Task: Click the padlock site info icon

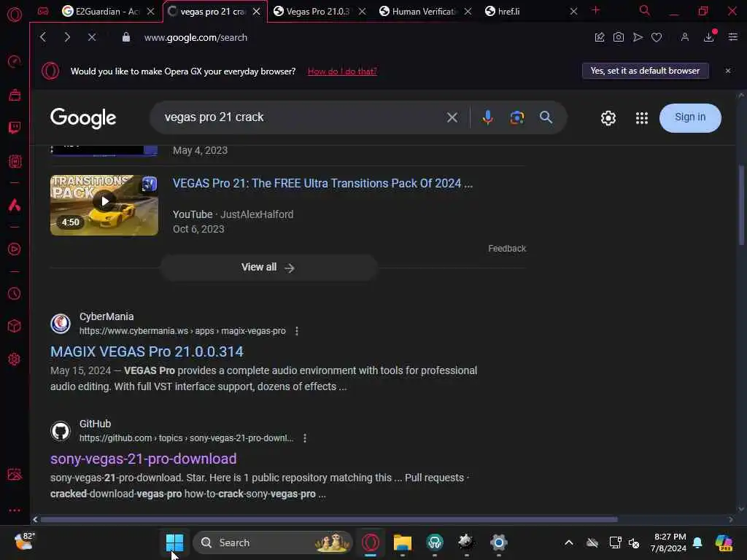Action: coord(125,37)
